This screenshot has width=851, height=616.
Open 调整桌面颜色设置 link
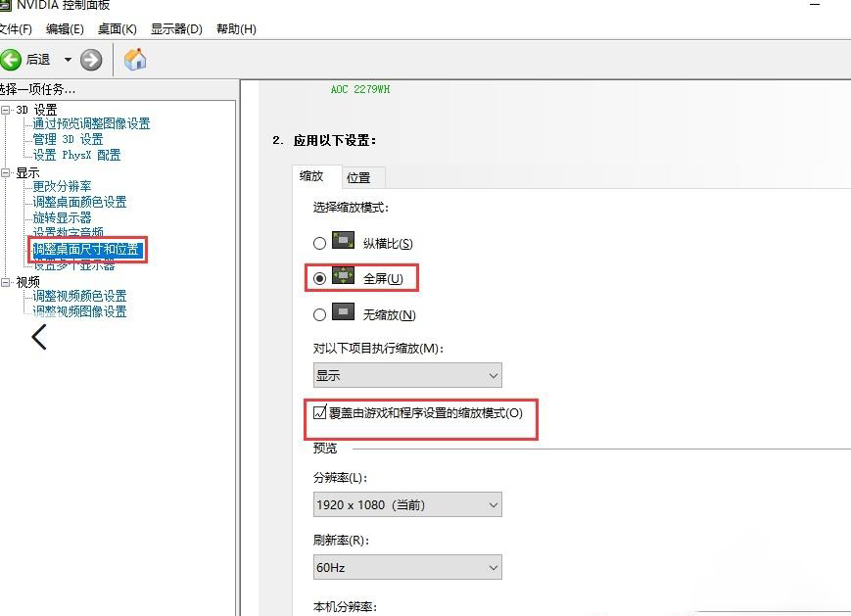[x=79, y=203]
